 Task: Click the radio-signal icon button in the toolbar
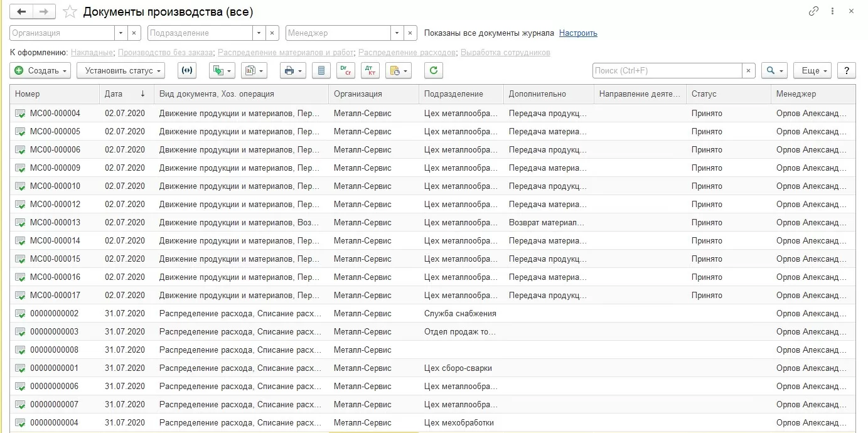pyautogui.click(x=186, y=71)
